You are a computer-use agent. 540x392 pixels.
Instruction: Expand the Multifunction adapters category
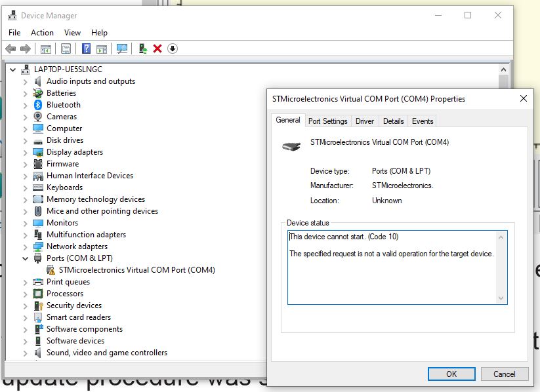25,235
